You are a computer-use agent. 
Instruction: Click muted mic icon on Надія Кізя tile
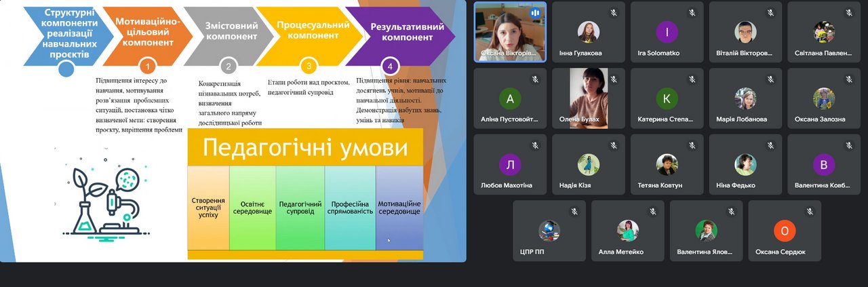[x=613, y=146]
